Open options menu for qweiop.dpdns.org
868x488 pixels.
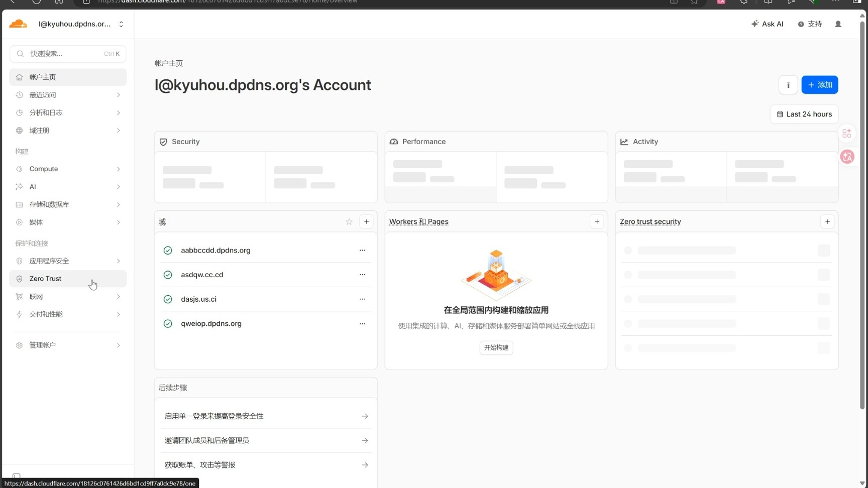click(362, 324)
